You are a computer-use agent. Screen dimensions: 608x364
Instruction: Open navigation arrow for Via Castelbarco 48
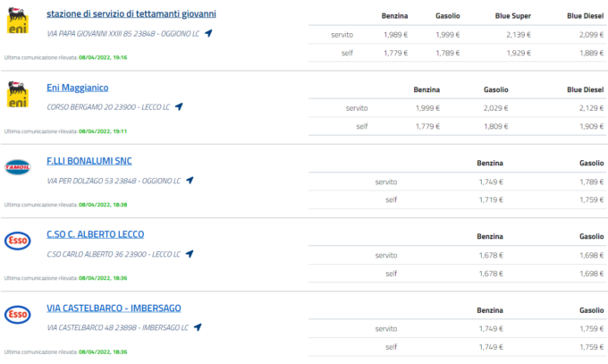[196, 326]
